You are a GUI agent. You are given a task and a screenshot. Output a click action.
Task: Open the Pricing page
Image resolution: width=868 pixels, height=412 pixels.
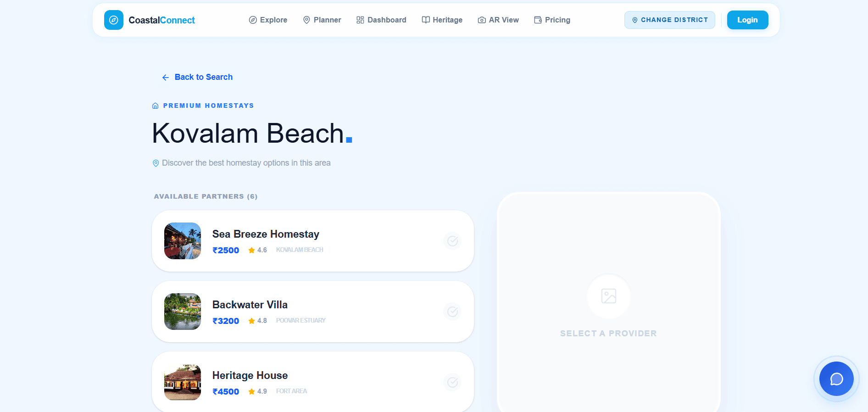[552, 20]
